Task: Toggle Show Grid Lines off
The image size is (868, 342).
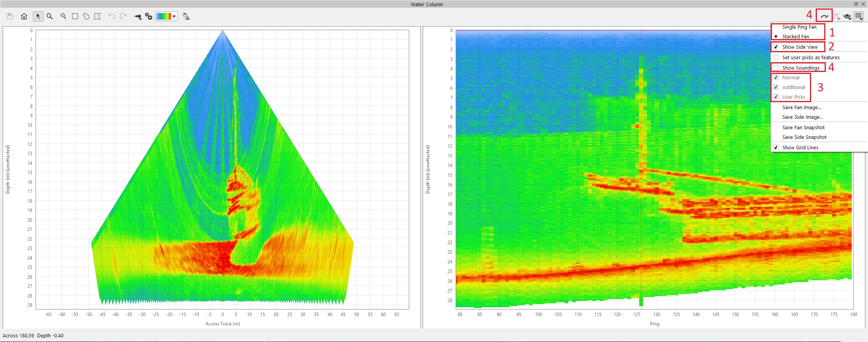Action: click(776, 148)
